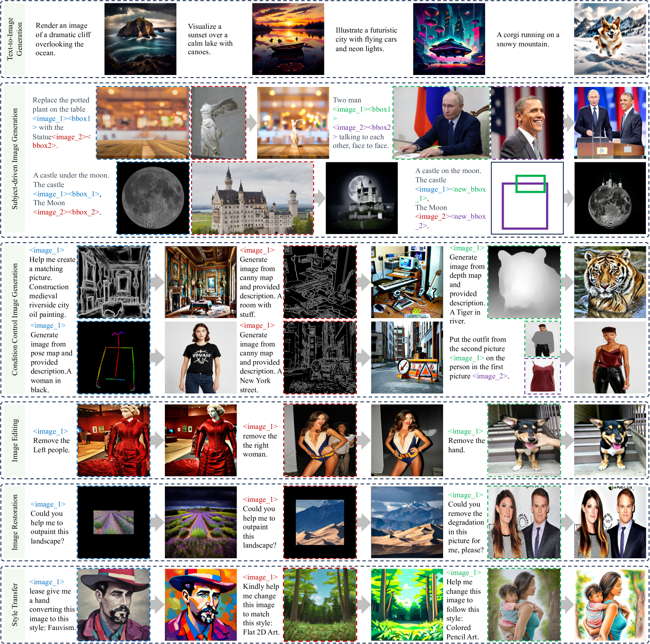This screenshot has width=650, height=644.
Task: Select the 'Subject-driven Image Generation' section label
Action: point(15,159)
